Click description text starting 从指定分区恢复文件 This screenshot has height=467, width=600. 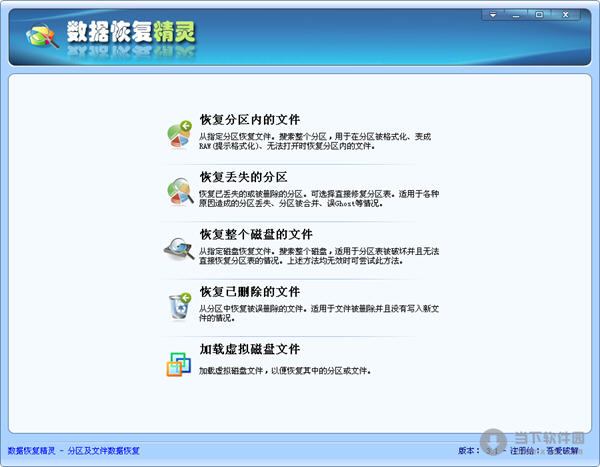tap(315, 141)
